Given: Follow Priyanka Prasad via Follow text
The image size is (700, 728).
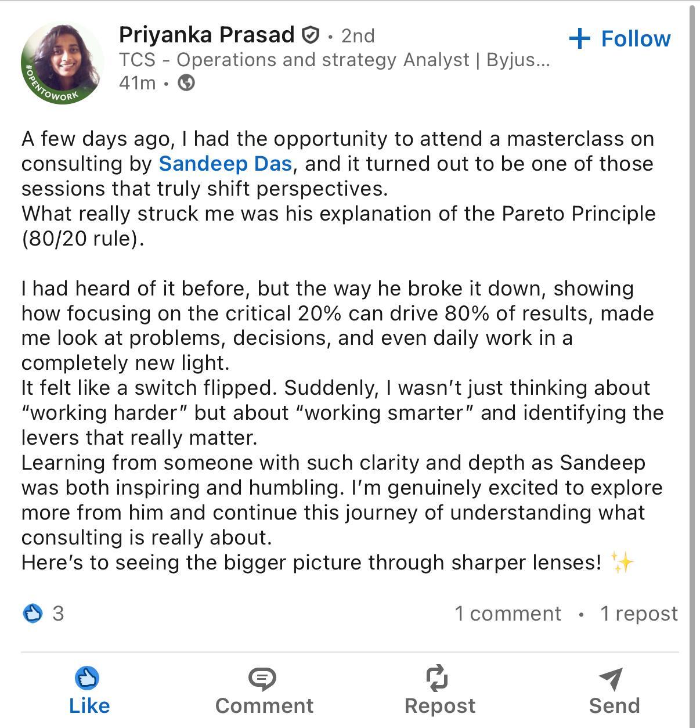Looking at the screenshot, I should click(635, 39).
